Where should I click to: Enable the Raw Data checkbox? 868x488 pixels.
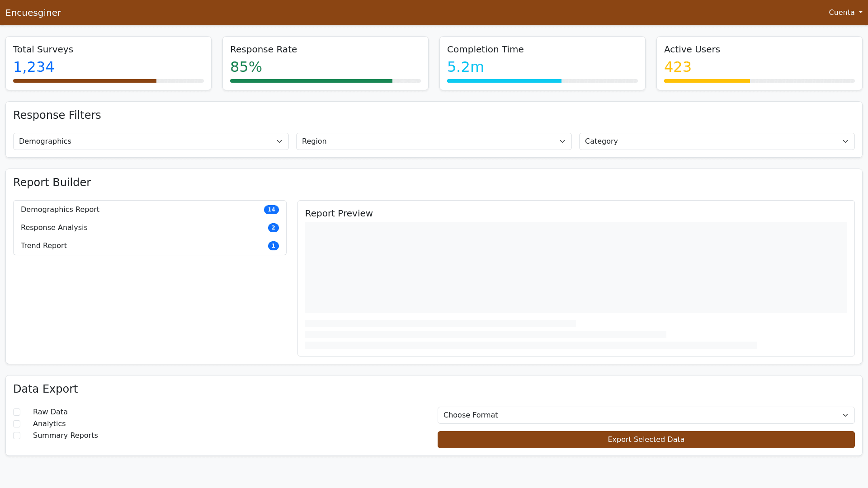[x=17, y=412]
